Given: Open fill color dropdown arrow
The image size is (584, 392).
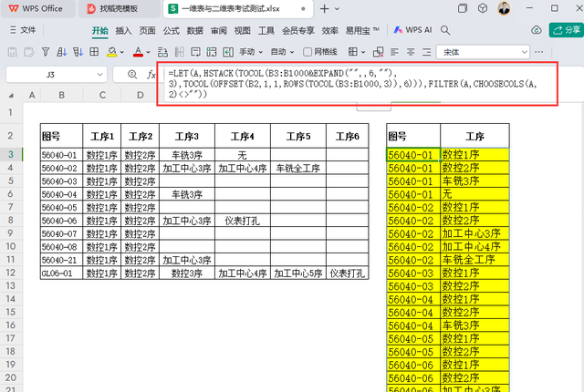Looking at the screenshot, I should 121,53.
